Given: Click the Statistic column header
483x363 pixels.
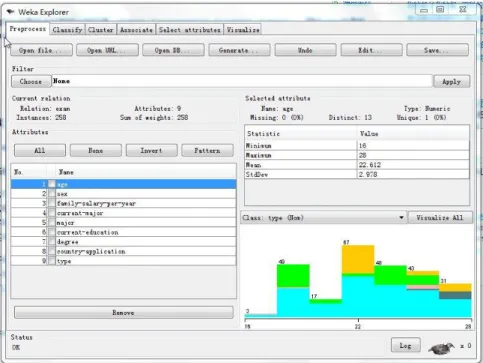Looking at the screenshot, I should point(301,134).
